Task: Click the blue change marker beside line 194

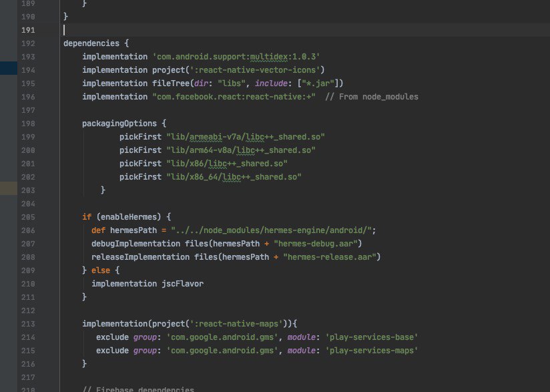Action: (x=9, y=68)
